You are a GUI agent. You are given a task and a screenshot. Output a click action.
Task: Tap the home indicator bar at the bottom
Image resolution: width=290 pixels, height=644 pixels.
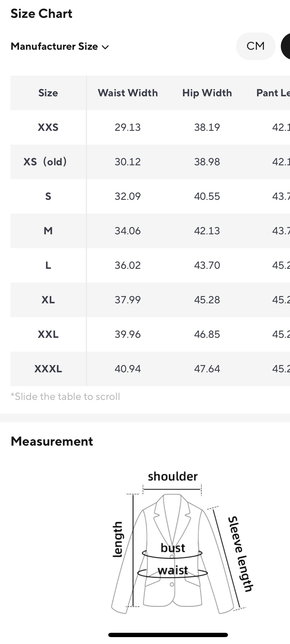click(x=168, y=635)
